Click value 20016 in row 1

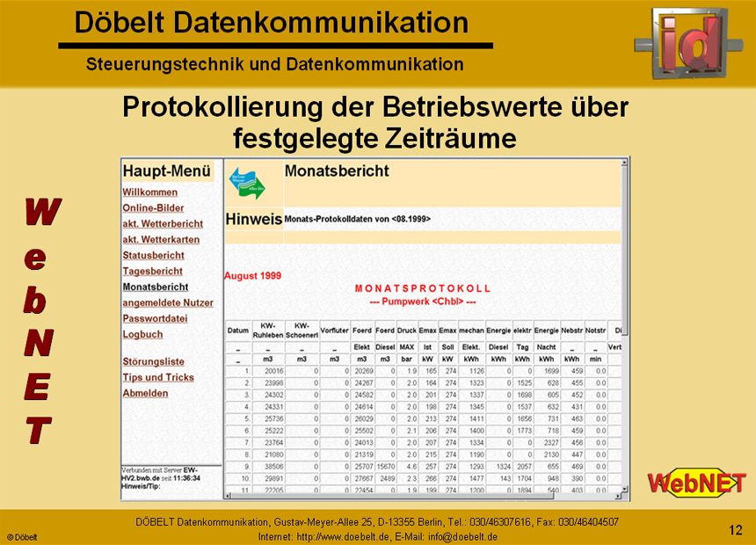[x=274, y=371]
